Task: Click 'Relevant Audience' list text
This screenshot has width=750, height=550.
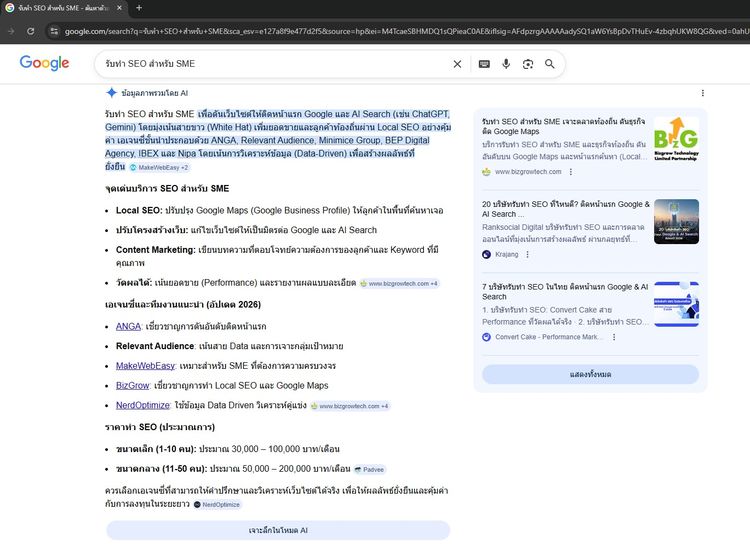Action: [x=155, y=346]
